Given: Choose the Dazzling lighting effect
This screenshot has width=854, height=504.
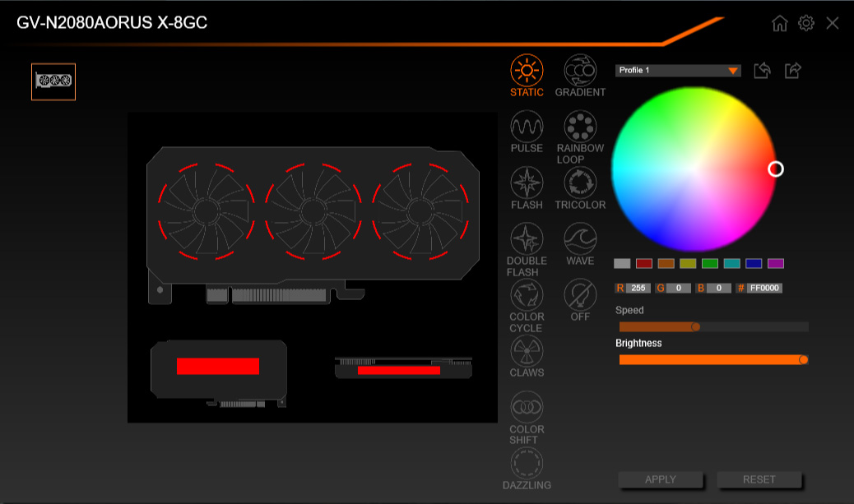Looking at the screenshot, I should pyautogui.click(x=526, y=463).
